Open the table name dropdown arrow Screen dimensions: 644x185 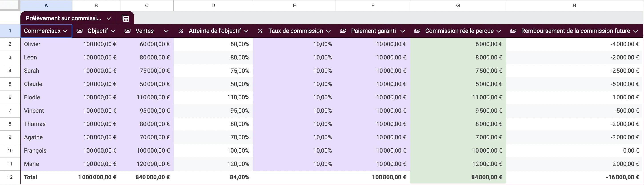coord(109,18)
